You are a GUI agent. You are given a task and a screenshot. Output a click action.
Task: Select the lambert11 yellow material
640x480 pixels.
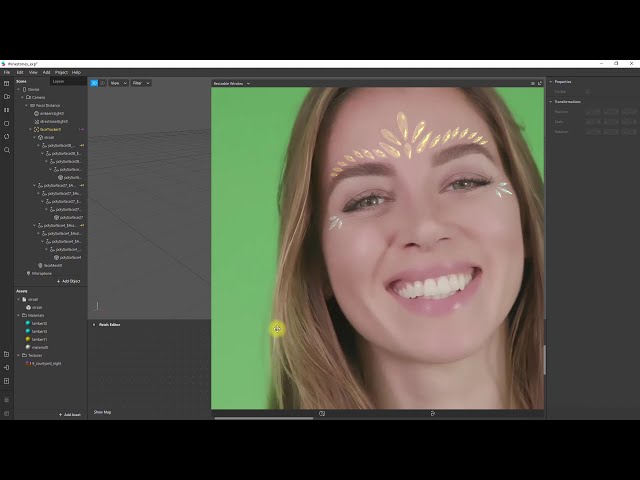pyautogui.click(x=37, y=339)
